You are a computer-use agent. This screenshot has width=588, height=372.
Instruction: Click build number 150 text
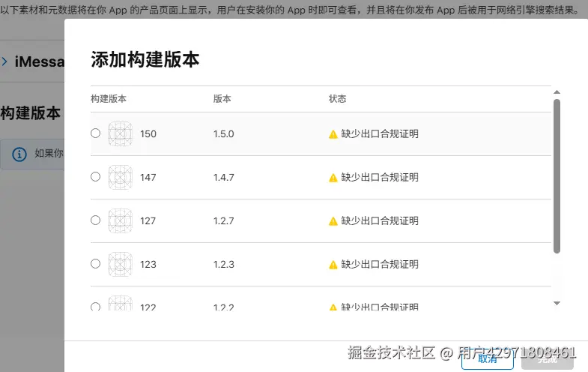(148, 134)
